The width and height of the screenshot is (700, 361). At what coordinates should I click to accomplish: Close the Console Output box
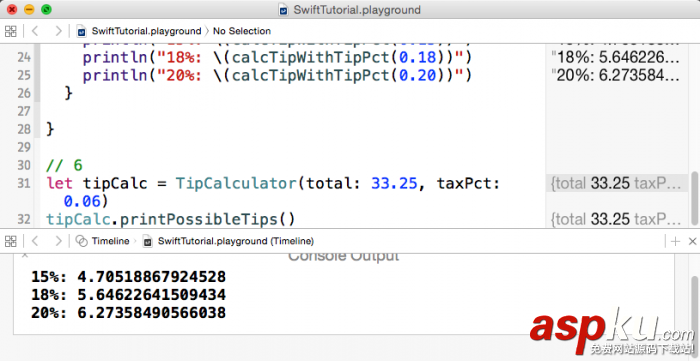(25, 255)
